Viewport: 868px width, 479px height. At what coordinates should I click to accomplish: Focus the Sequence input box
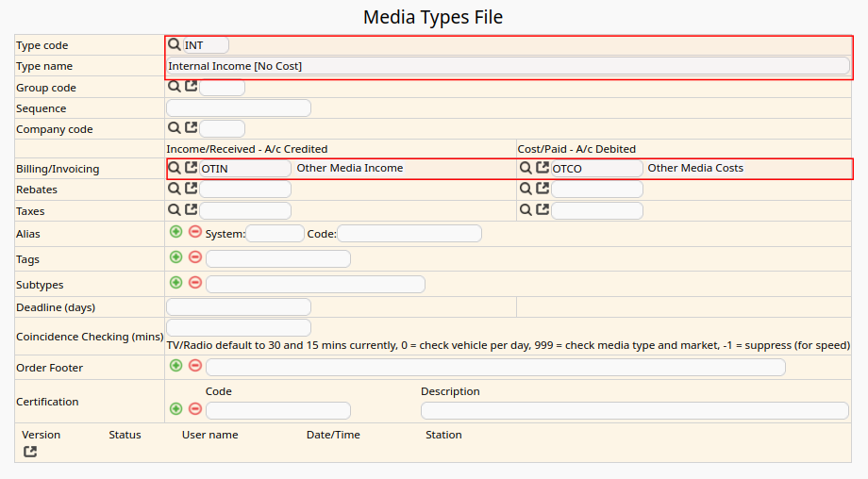pos(239,108)
